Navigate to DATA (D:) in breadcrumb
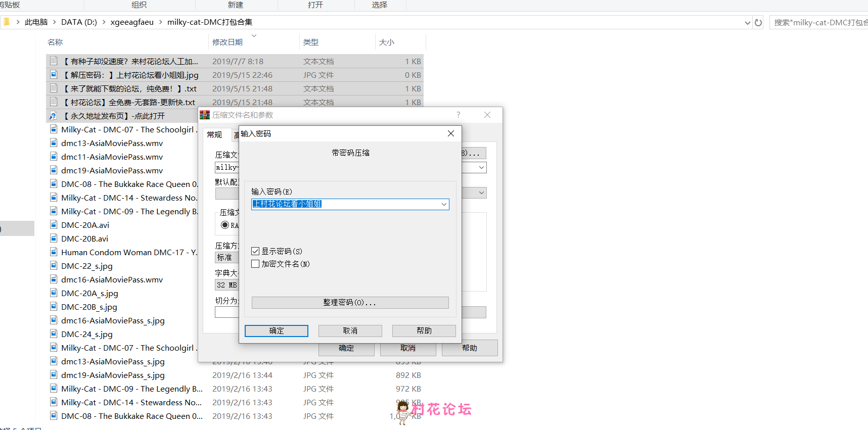 click(x=79, y=22)
